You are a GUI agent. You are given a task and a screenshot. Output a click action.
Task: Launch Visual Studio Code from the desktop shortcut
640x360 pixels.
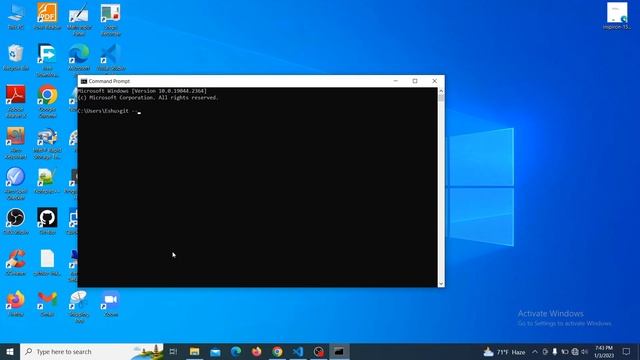(111, 56)
